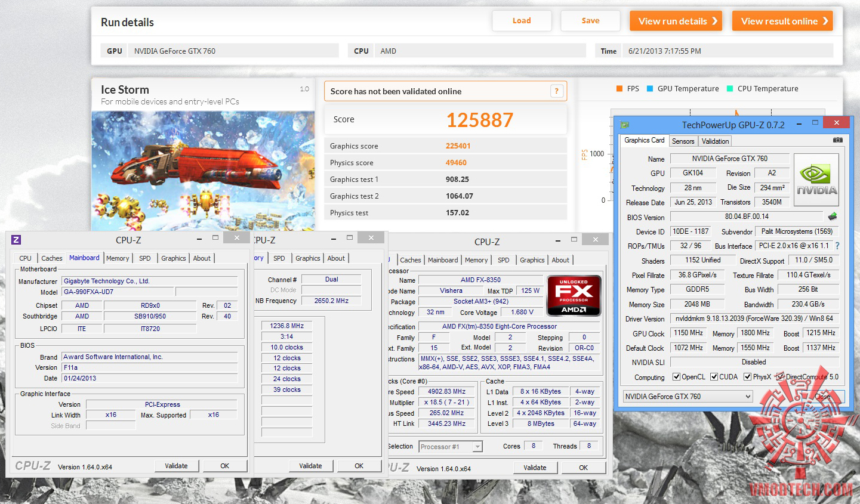Click the GPU-Z Driver Version field
This screenshot has height=504, width=860.
click(754, 319)
